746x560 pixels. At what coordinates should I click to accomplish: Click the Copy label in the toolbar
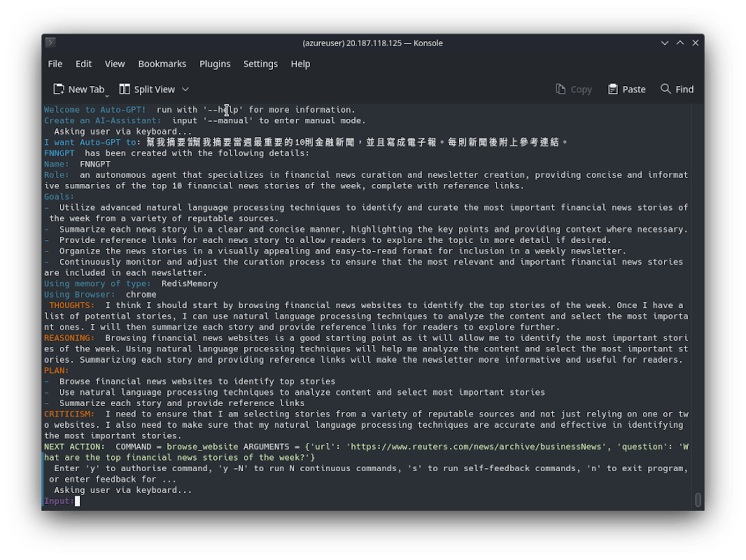click(581, 89)
